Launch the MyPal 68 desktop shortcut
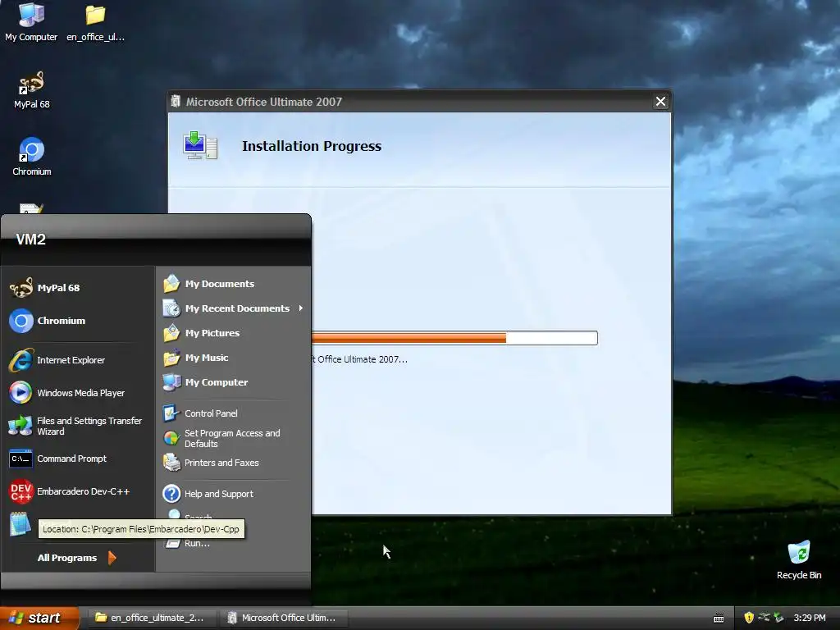The width and height of the screenshot is (840, 630). point(32,89)
